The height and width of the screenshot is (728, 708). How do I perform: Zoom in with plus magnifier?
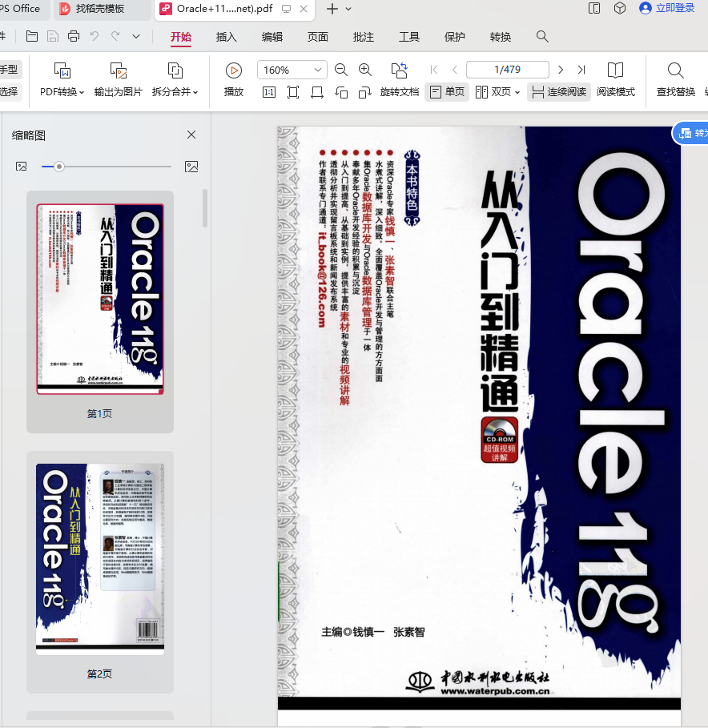(365, 70)
